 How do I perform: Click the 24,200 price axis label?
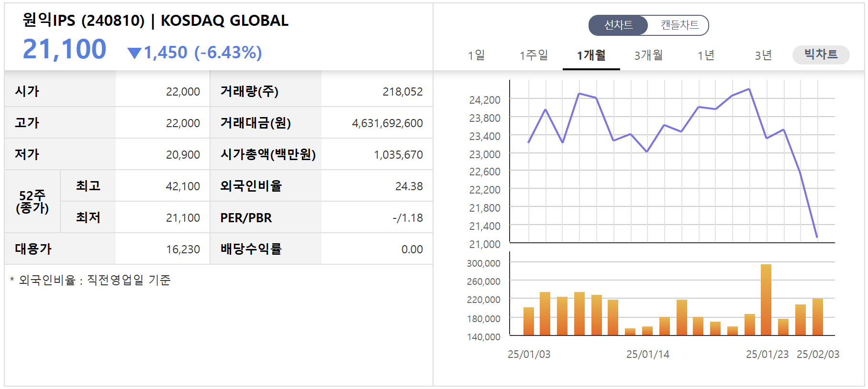coord(485,100)
